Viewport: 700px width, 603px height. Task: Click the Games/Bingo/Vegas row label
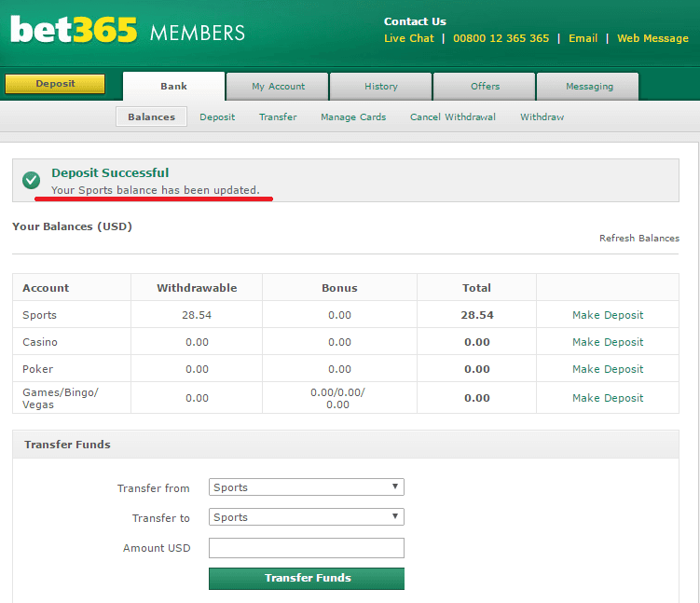[61, 398]
